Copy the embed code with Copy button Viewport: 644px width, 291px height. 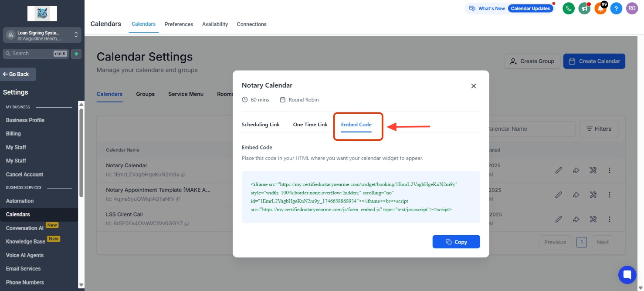(x=456, y=242)
